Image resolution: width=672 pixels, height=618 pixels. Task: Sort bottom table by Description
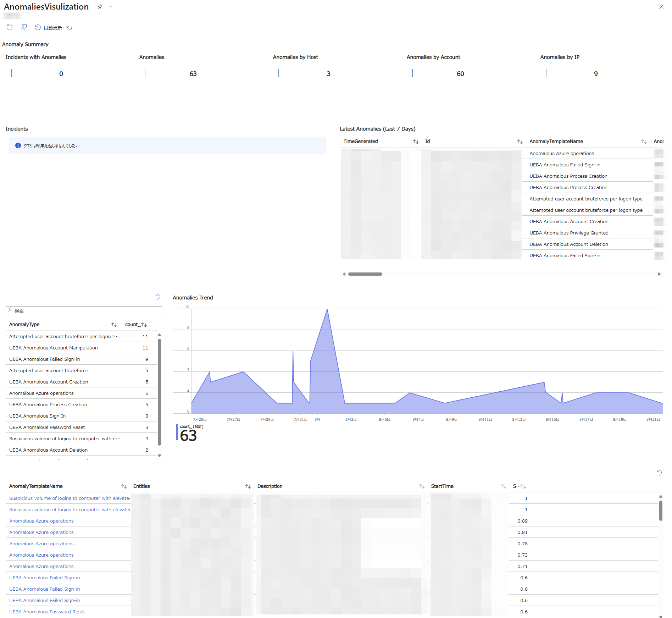421,486
